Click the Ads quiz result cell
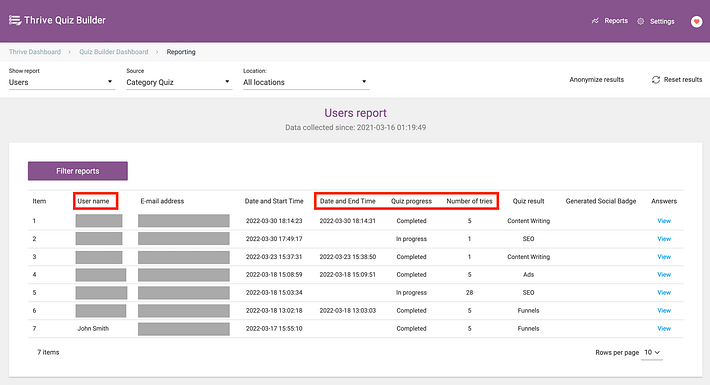 tap(528, 274)
